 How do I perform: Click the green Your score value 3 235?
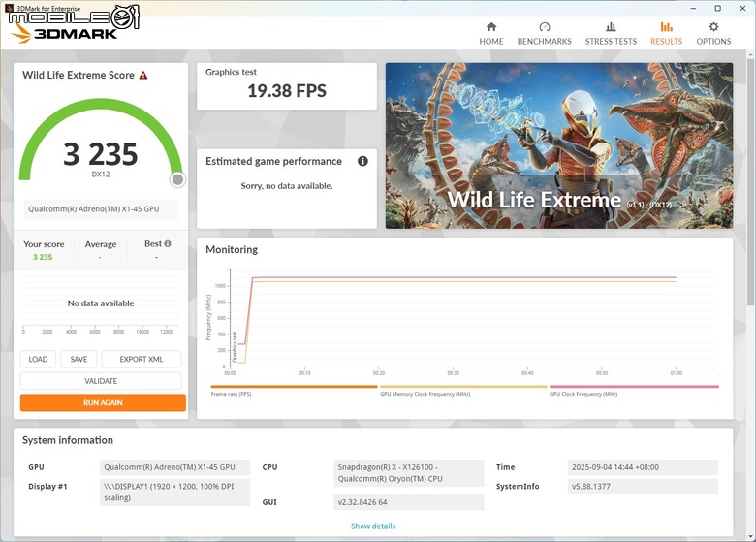click(43, 257)
